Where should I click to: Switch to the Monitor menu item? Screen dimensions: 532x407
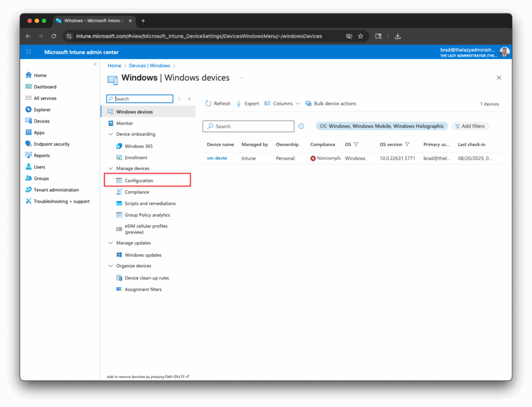coord(127,123)
